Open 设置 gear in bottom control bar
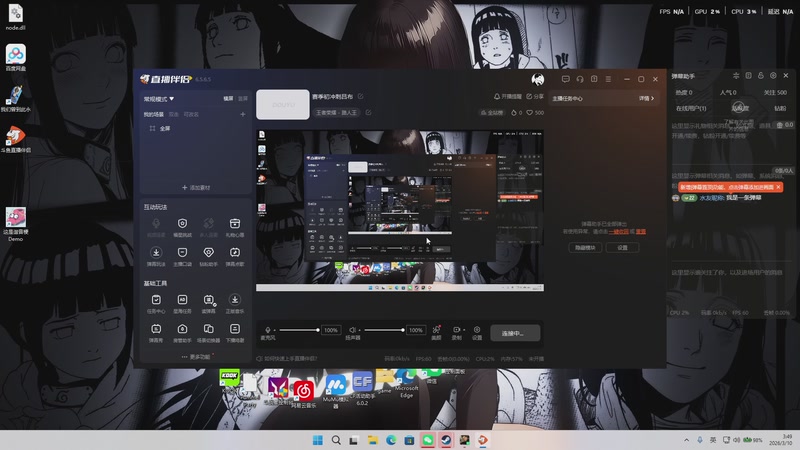800x450 pixels. 477,333
